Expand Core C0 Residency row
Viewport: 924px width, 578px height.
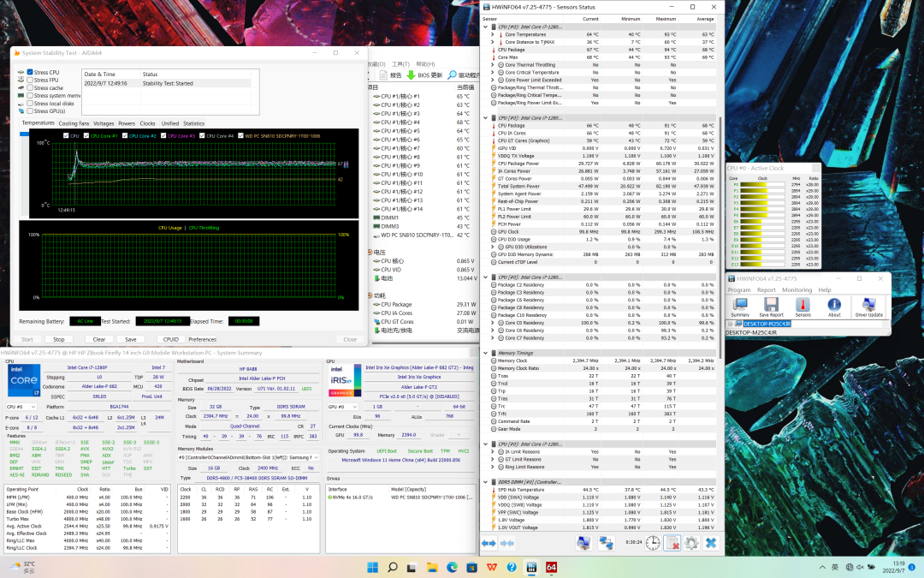pyautogui.click(x=493, y=323)
